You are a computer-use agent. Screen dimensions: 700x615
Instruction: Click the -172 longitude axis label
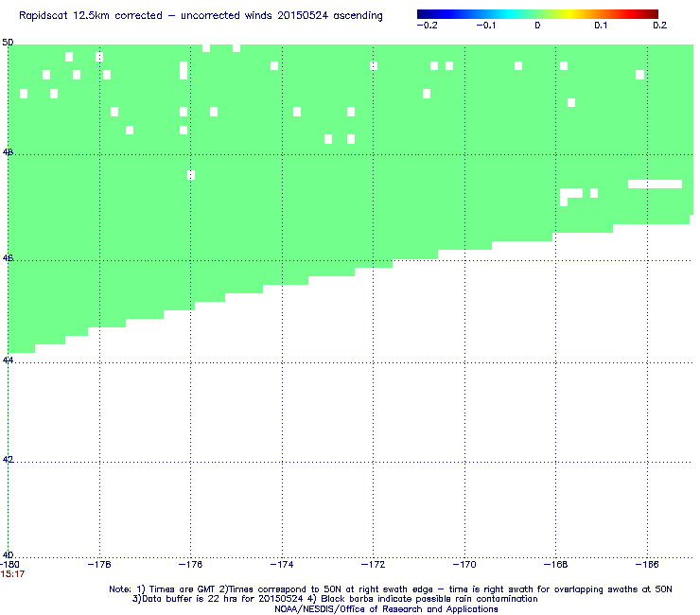[x=374, y=565]
